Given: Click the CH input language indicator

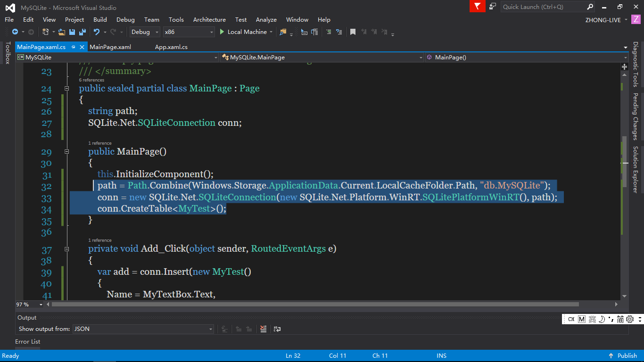Looking at the screenshot, I should tap(571, 319).
